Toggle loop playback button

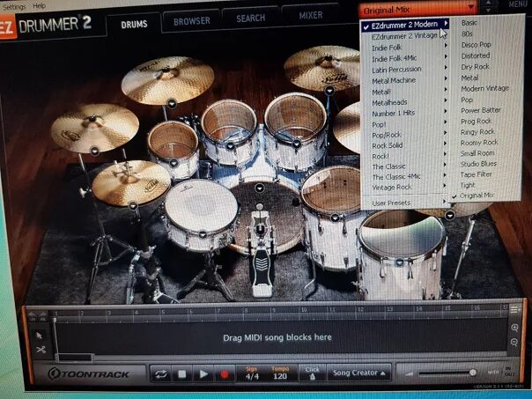point(161,374)
